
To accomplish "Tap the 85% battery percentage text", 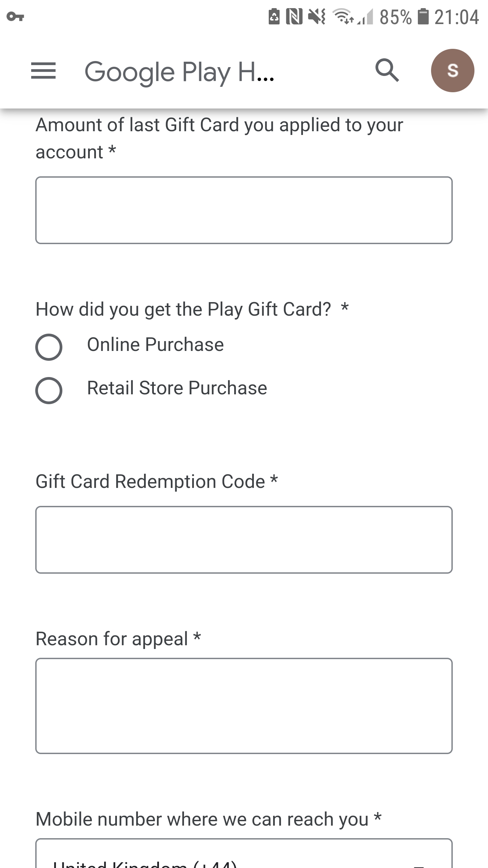I will pyautogui.click(x=395, y=17).
